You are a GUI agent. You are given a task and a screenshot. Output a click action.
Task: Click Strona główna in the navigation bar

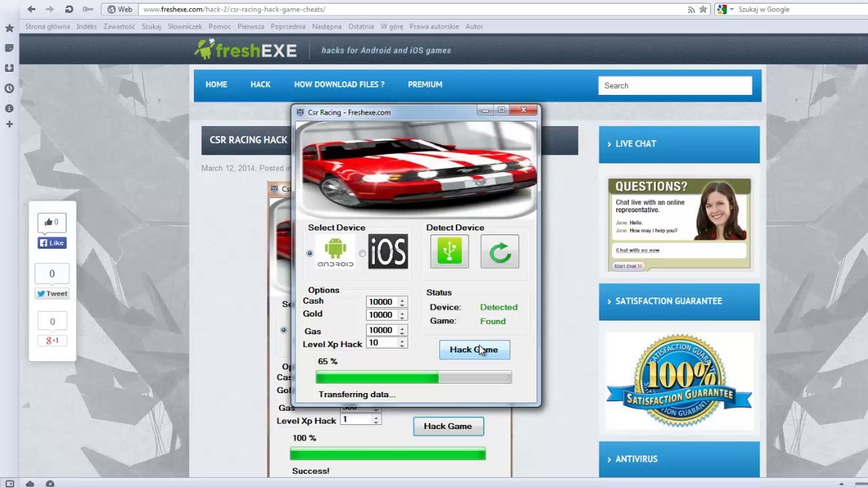click(x=47, y=26)
